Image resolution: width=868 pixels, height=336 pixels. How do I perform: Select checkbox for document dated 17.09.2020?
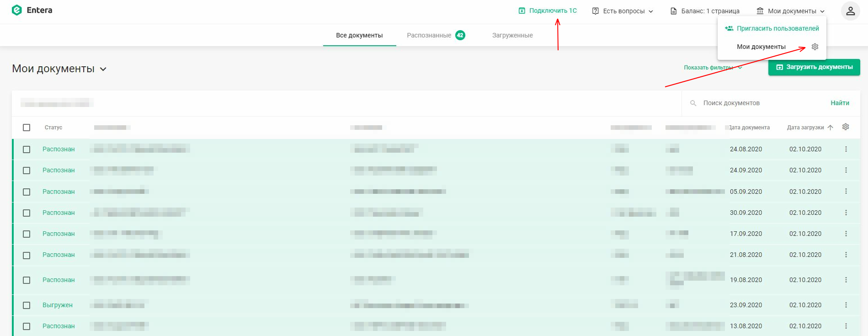point(27,234)
